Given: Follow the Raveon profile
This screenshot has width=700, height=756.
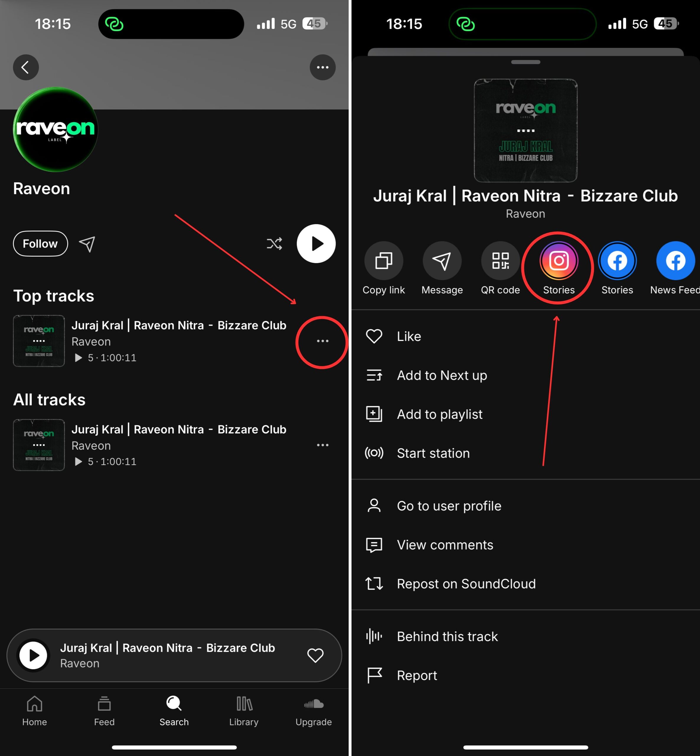Looking at the screenshot, I should tap(40, 244).
